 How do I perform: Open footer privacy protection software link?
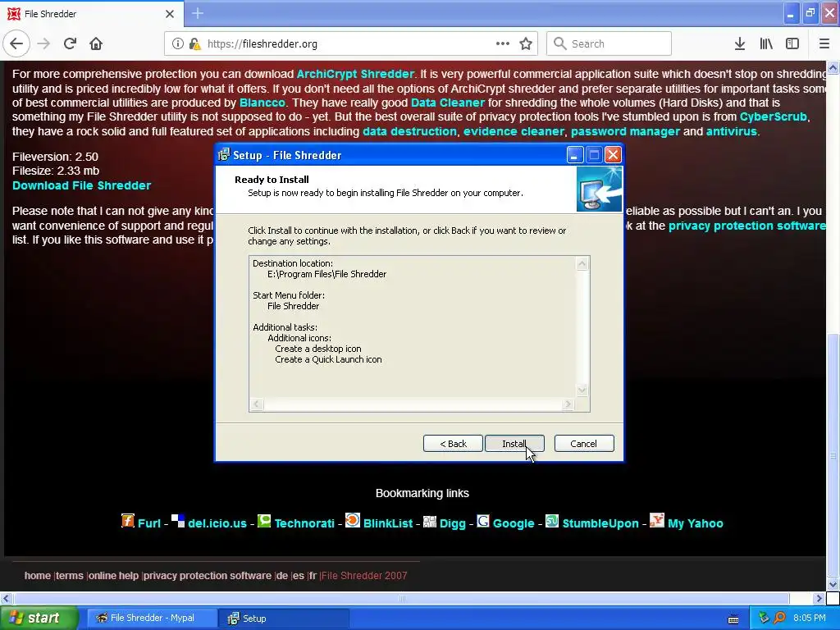point(208,575)
